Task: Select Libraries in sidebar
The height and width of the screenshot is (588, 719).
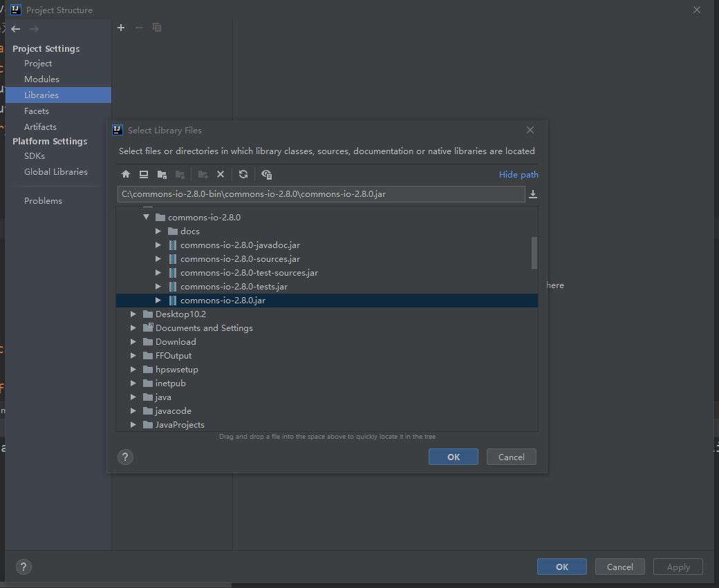Action: tap(58, 95)
